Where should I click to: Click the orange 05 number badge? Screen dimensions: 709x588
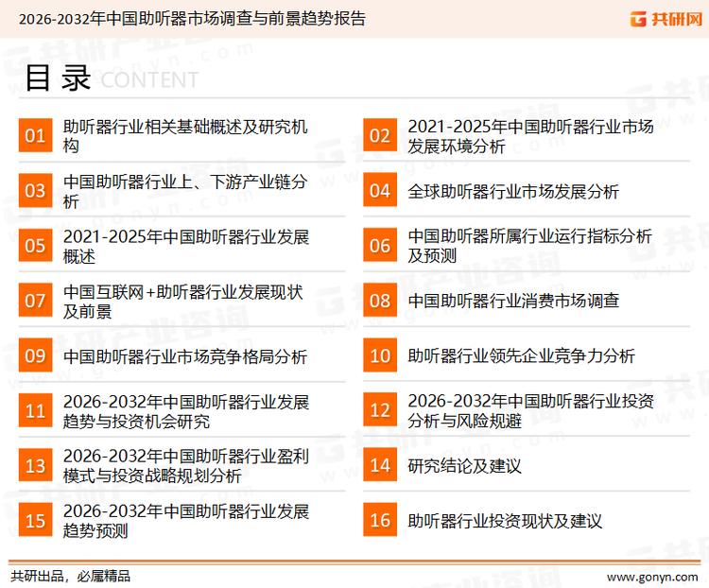click(35, 245)
